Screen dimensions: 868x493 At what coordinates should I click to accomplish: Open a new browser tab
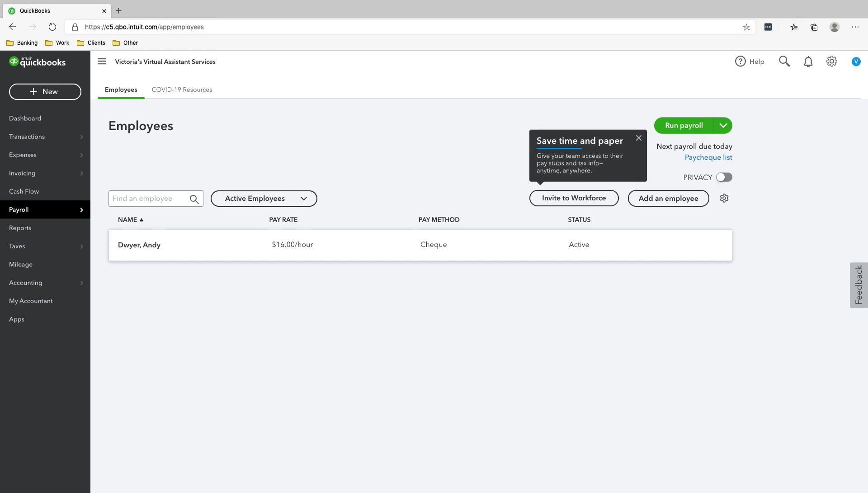[119, 10]
